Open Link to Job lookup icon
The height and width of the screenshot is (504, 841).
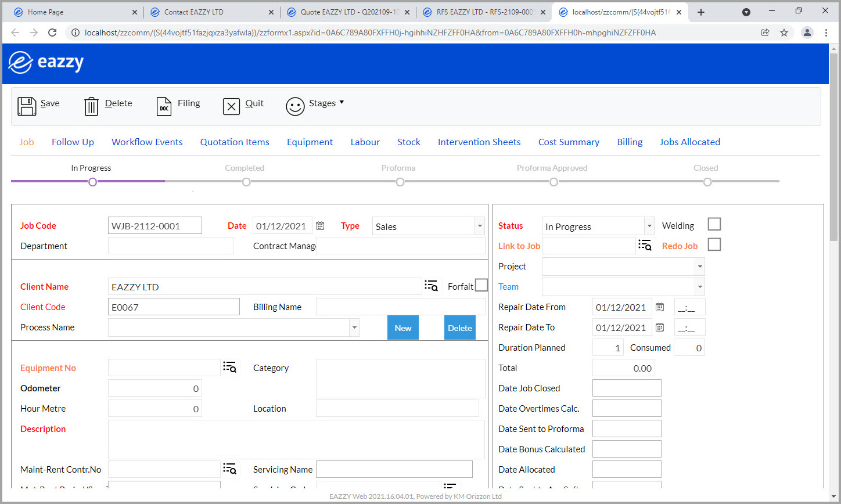click(x=645, y=245)
